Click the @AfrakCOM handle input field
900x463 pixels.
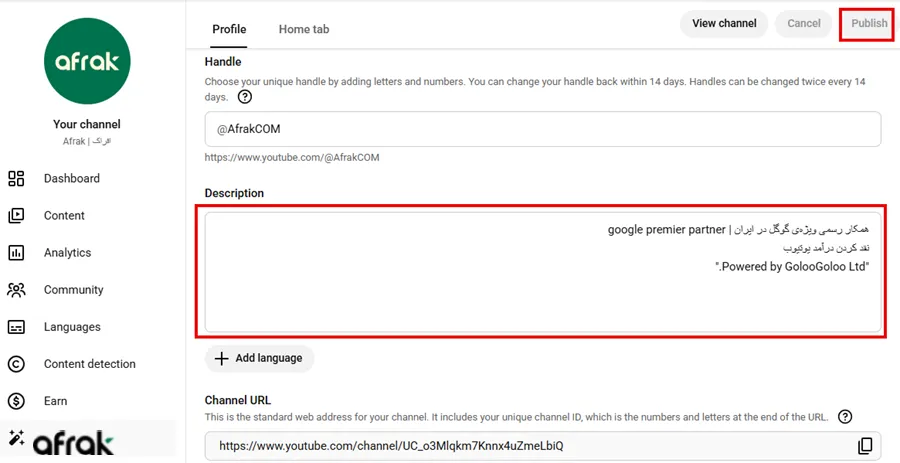[x=542, y=130]
